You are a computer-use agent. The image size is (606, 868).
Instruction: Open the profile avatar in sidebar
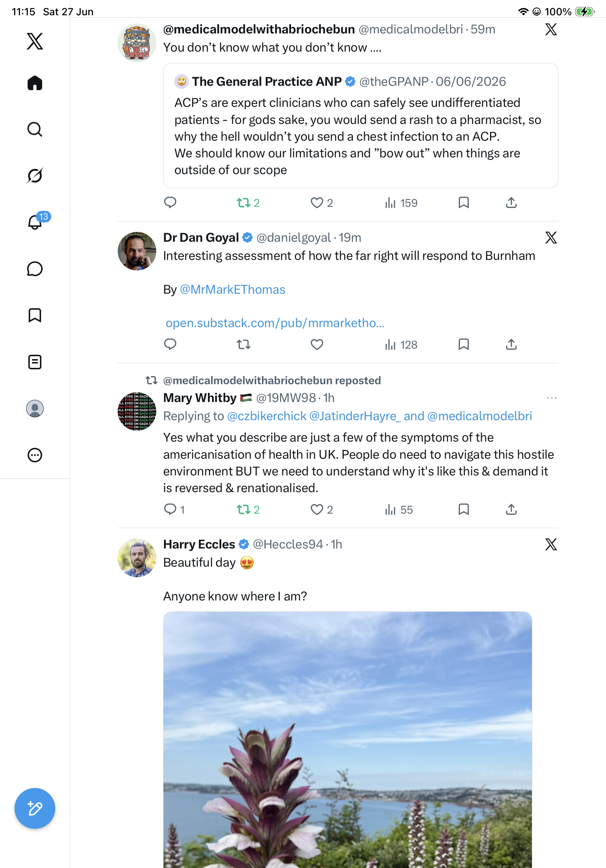(35, 409)
